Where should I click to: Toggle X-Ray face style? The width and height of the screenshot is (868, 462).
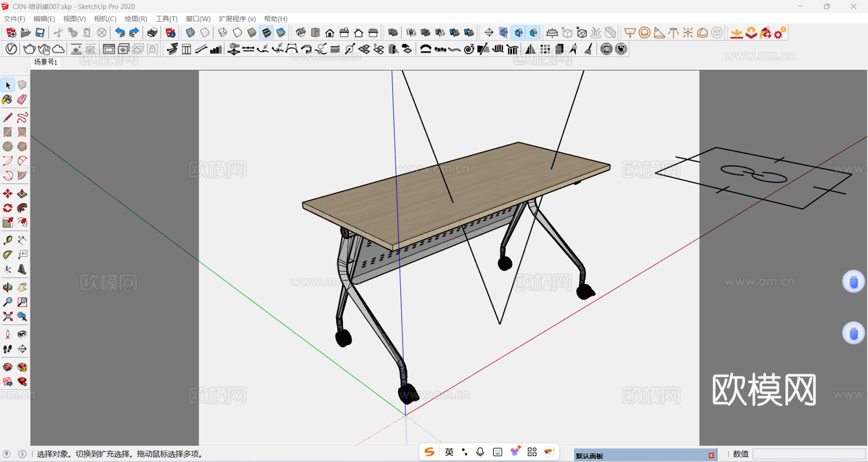click(190, 33)
